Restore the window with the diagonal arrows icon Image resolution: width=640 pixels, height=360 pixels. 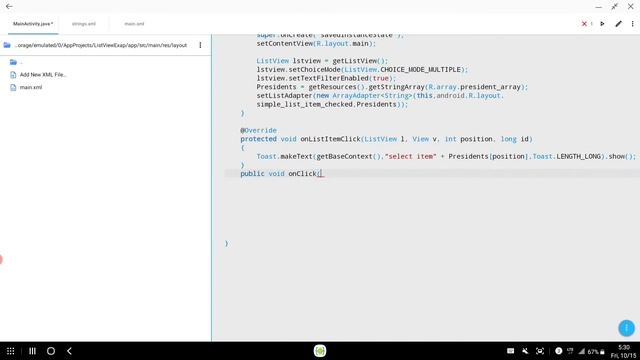[614, 7]
